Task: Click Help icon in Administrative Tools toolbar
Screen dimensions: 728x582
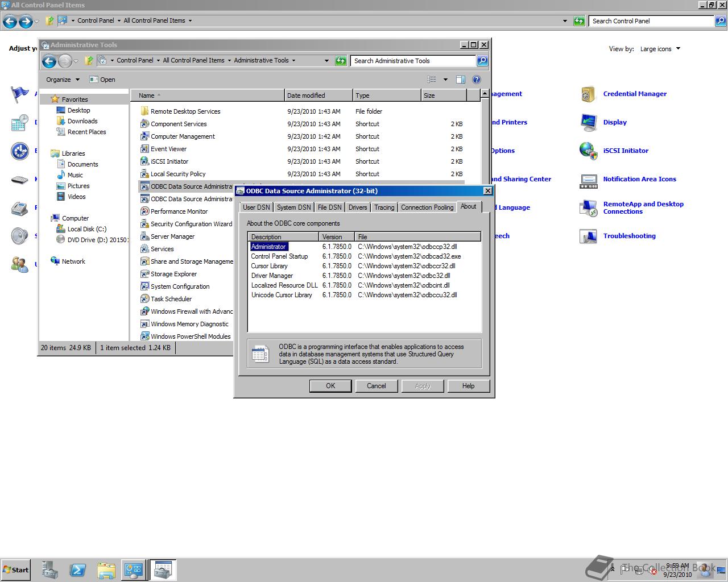Action: click(477, 80)
